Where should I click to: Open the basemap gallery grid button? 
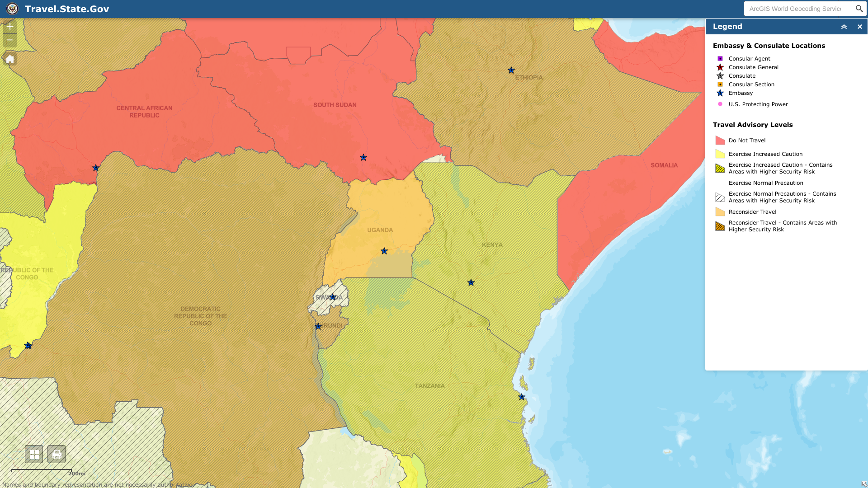34,454
